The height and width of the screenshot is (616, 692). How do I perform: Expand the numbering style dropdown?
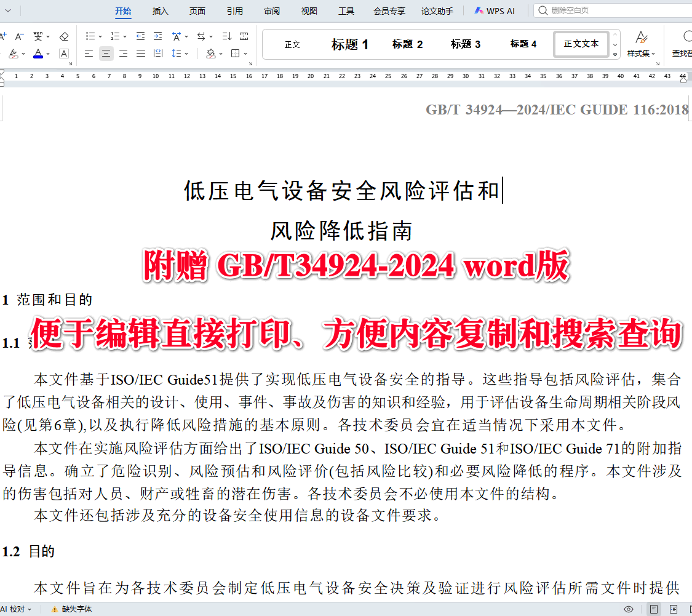pos(125,37)
